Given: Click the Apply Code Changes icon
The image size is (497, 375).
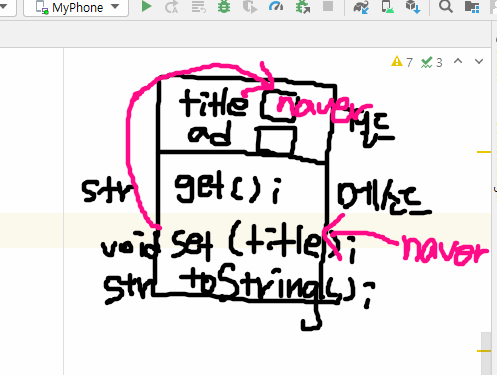Looking at the screenshot, I should pyautogui.click(x=198, y=7).
